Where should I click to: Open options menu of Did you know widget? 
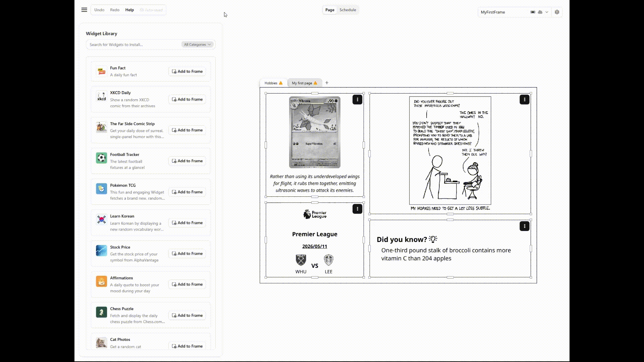click(524, 226)
